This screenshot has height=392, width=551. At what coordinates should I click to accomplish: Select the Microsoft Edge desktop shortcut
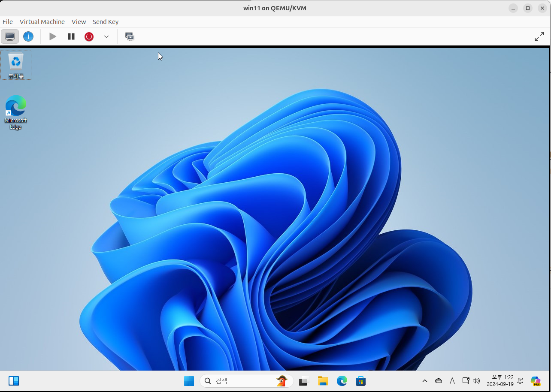pyautogui.click(x=16, y=112)
